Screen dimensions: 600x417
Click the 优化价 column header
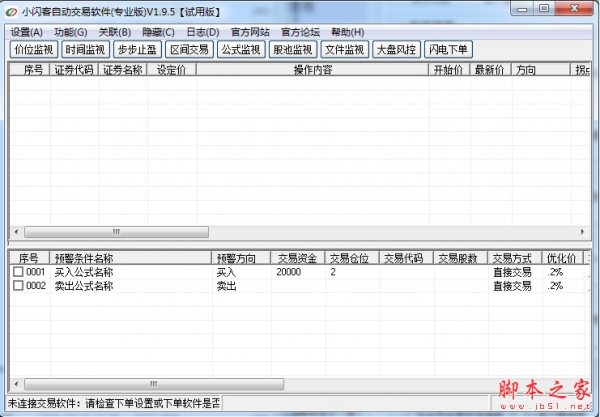click(562, 258)
